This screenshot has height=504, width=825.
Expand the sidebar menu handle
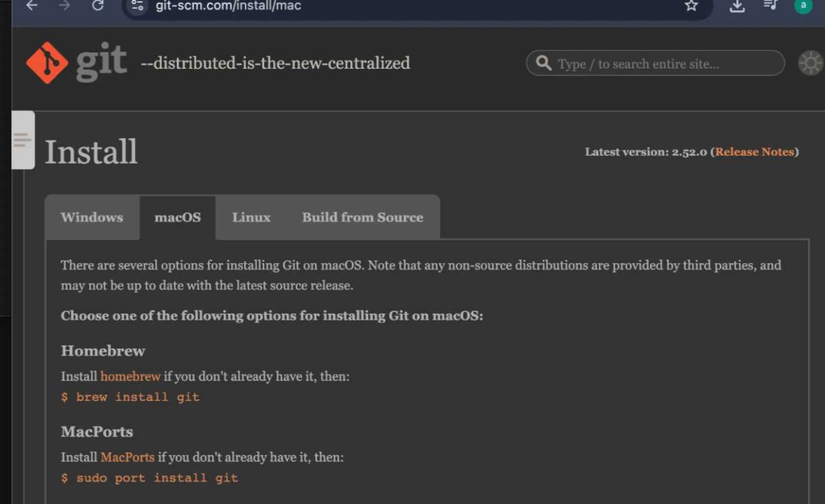point(23,140)
